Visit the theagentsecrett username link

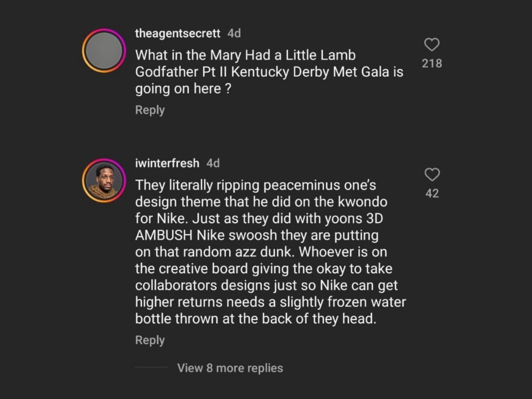[x=177, y=33]
